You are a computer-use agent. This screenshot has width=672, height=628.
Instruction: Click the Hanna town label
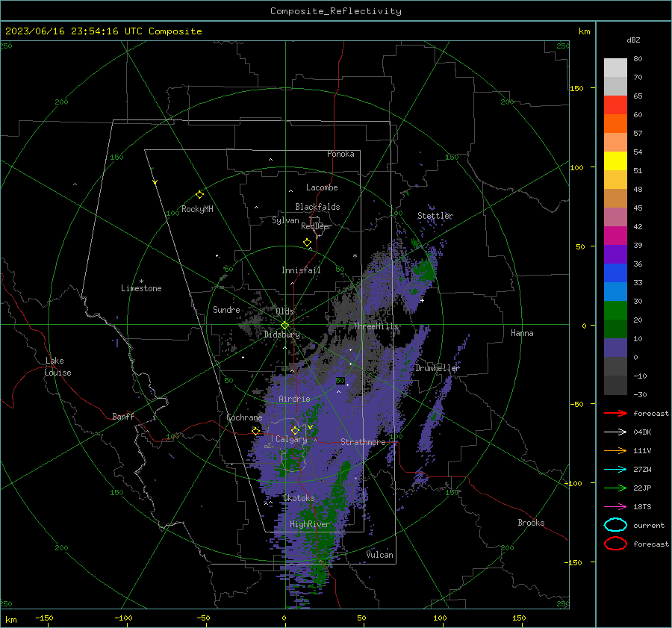coord(522,333)
